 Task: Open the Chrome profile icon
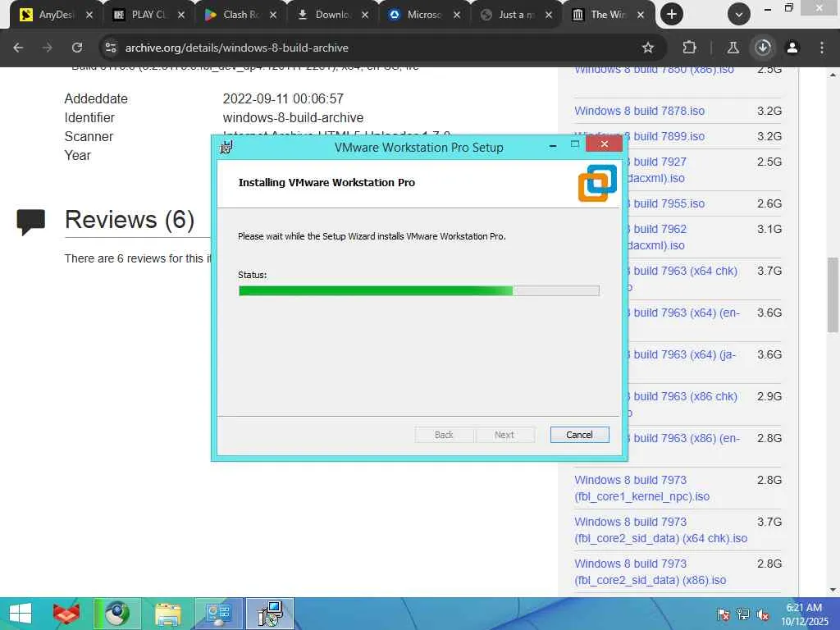(x=792, y=48)
